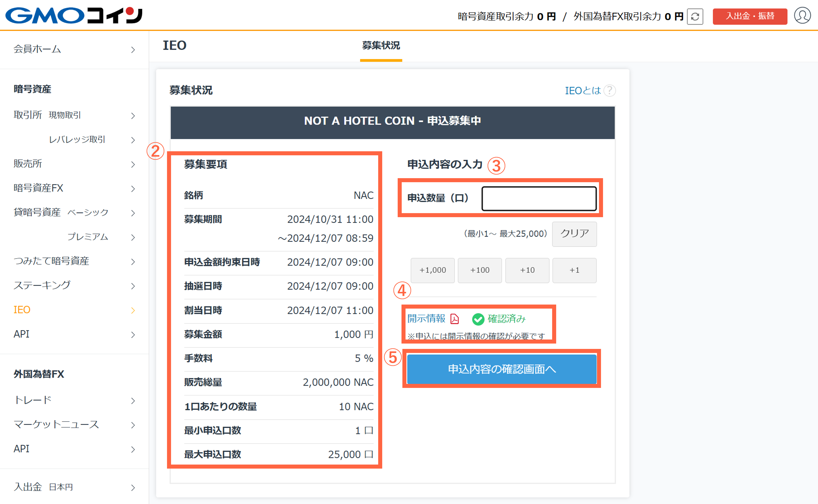The width and height of the screenshot is (818, 504).
Task: Open 貸暗号資産 ベーシック menu item
Action: (74, 212)
